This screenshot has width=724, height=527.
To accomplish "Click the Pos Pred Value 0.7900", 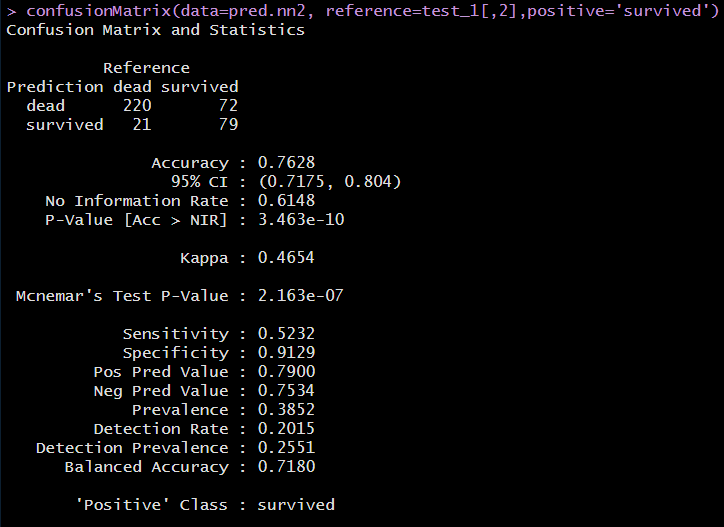I will coord(286,371).
